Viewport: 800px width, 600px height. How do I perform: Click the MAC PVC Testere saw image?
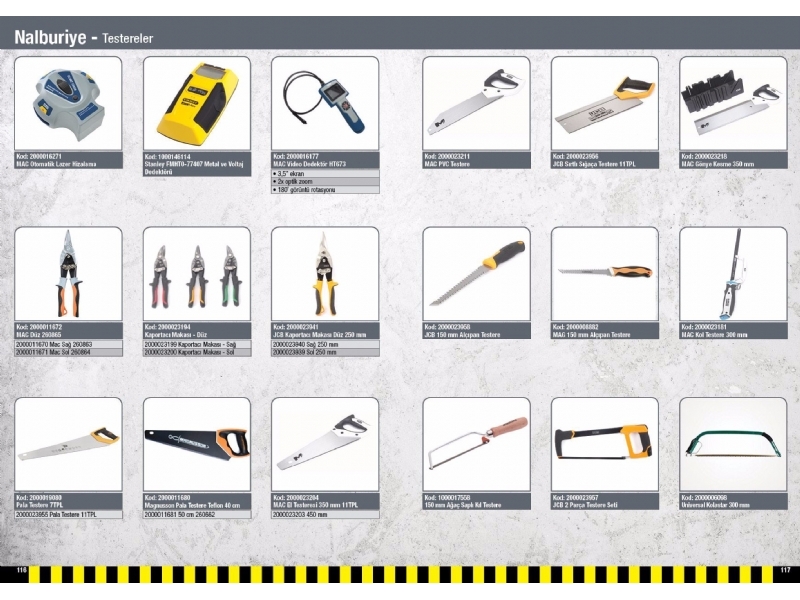[x=475, y=103]
